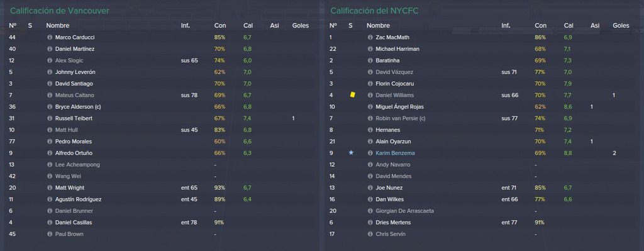This screenshot has height=251, width=644.
Task: Click the star icon next to Karim Benzema
Action: coord(351,153)
